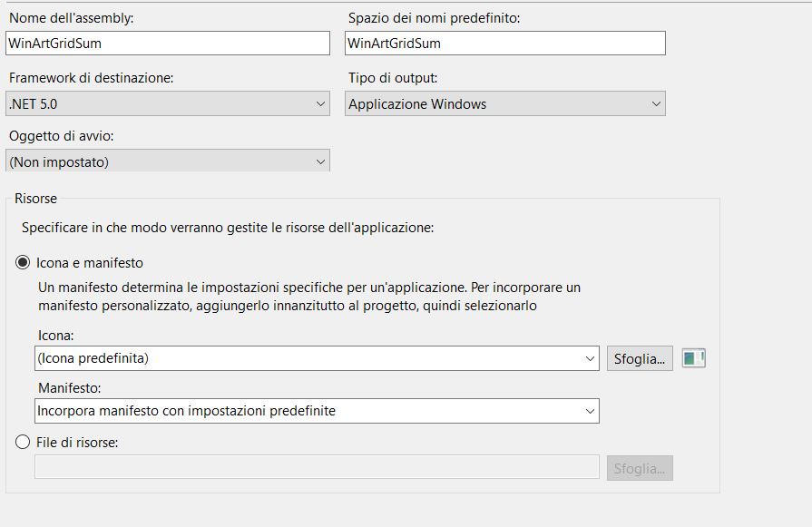
Task: Open the Icona dropdown list
Action: pyautogui.click(x=317, y=358)
